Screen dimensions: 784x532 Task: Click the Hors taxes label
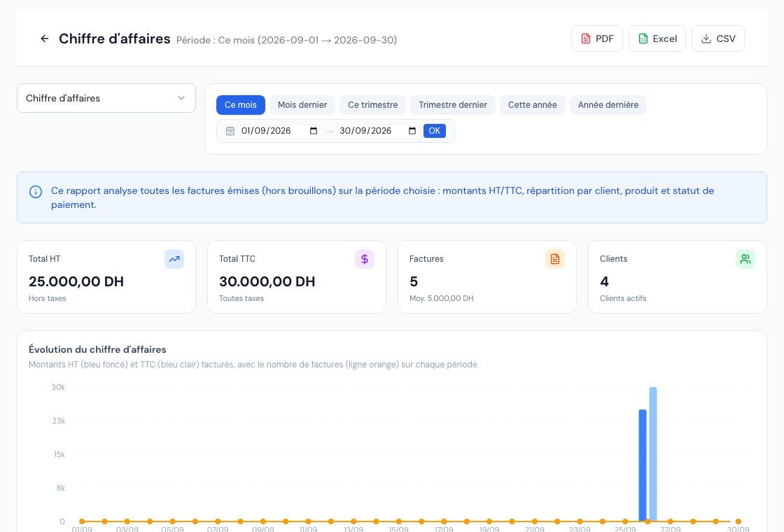pos(48,298)
